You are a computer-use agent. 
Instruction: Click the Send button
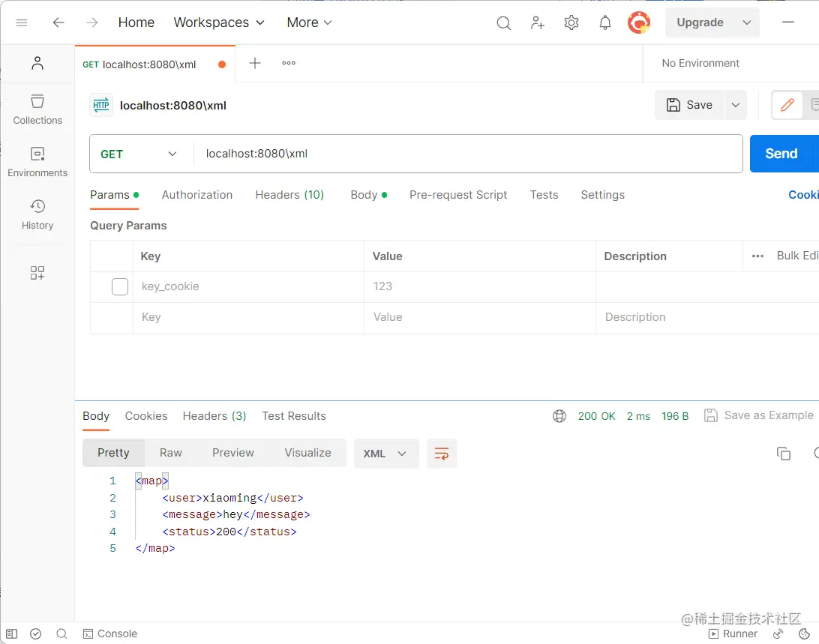click(784, 154)
